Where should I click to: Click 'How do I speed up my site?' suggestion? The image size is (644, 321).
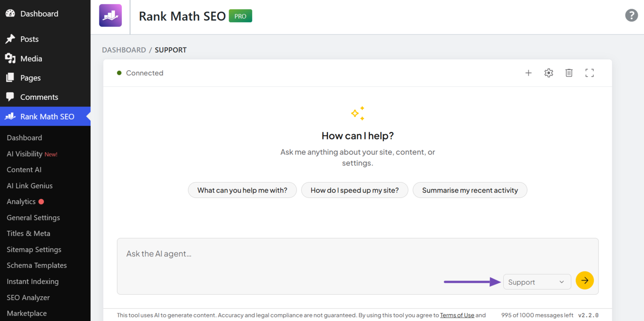[355, 190]
